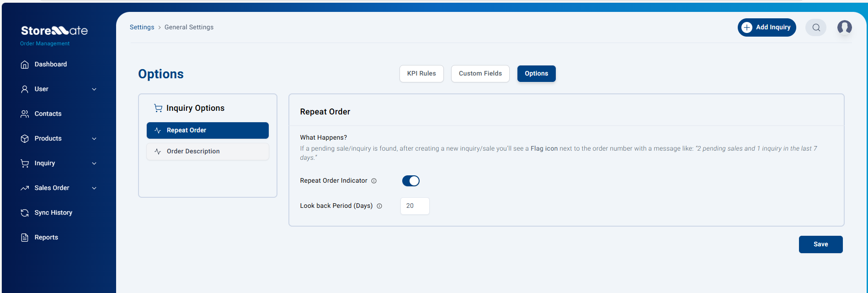Save the options settings
This screenshot has height=293, width=868.
pos(820,244)
